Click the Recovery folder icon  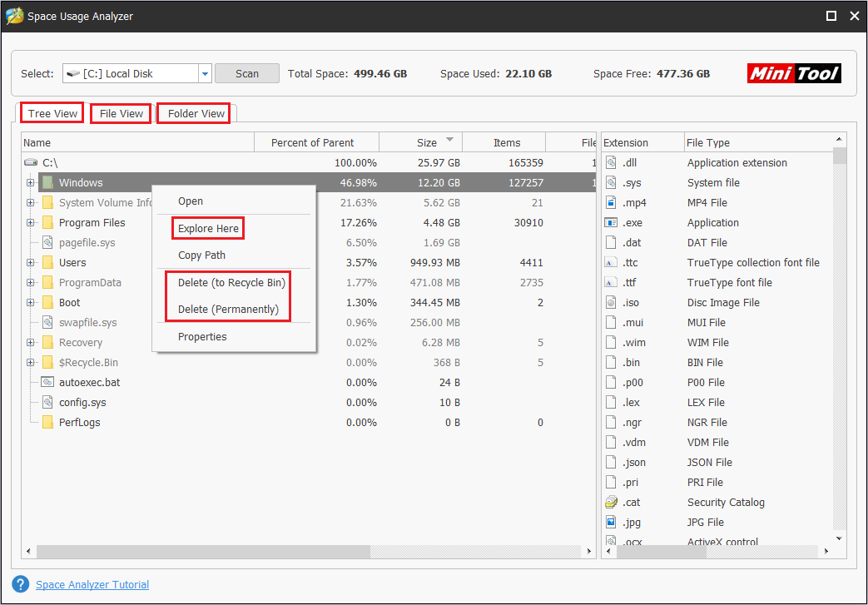click(48, 343)
